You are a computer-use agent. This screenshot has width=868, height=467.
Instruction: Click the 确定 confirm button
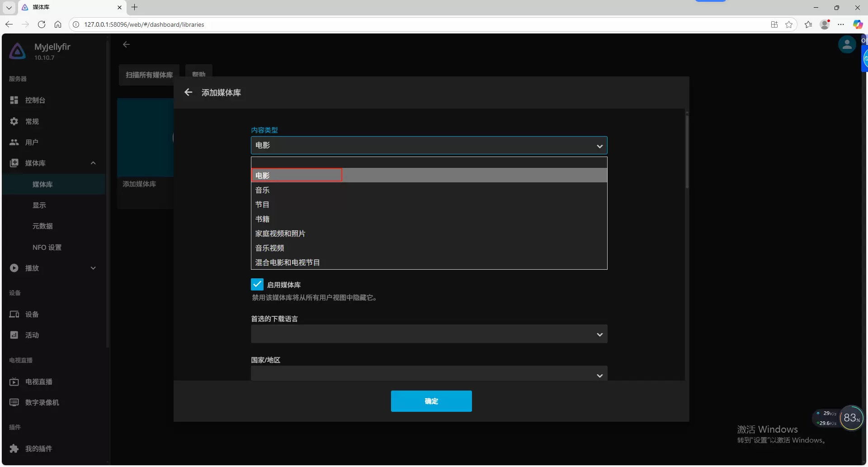tap(431, 401)
